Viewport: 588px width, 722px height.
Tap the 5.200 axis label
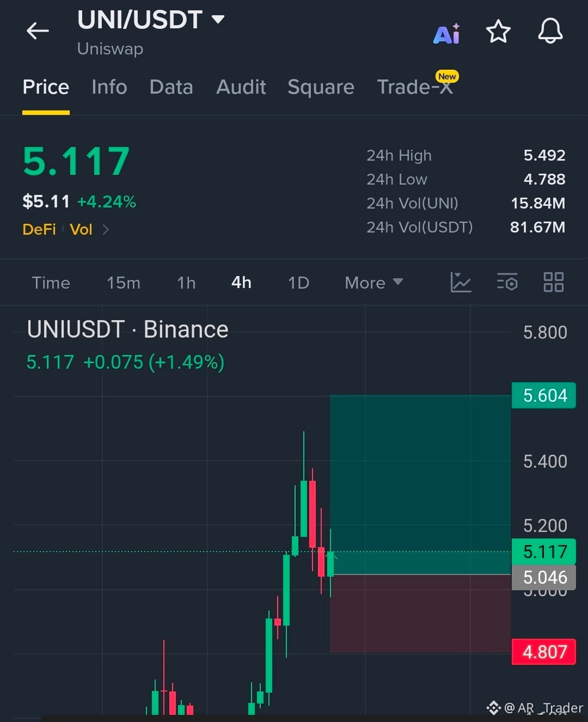(545, 526)
